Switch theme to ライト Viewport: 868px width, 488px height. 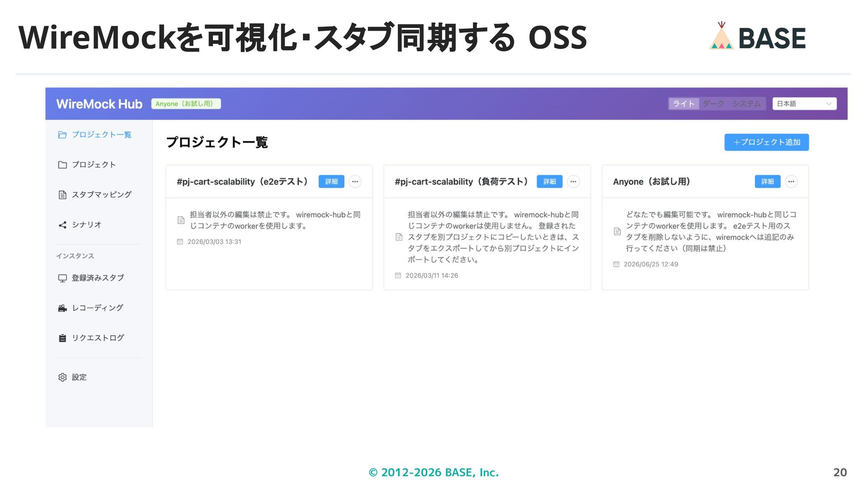click(x=684, y=104)
